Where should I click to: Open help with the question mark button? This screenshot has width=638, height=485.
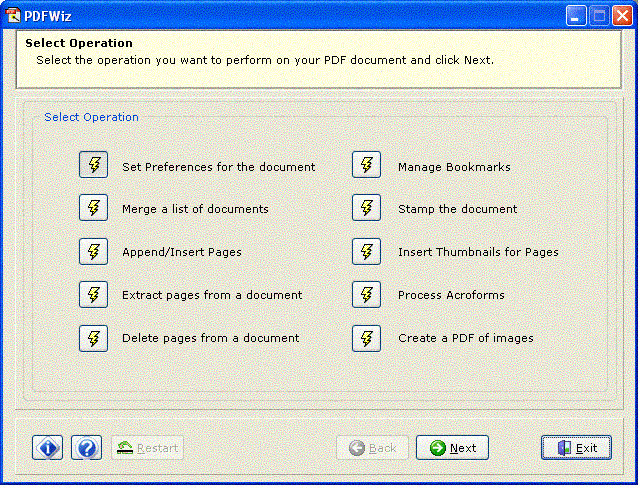[86, 448]
